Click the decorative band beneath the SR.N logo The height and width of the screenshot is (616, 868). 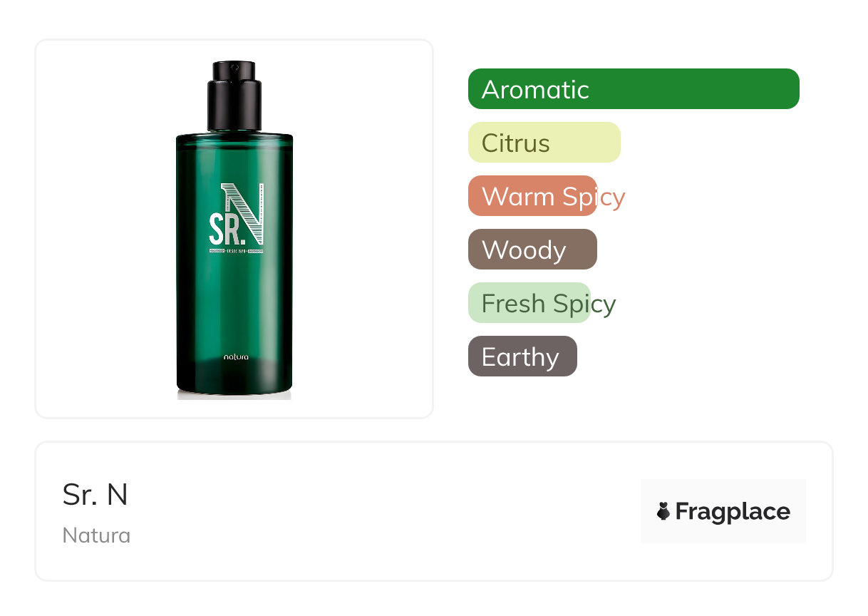coord(236,251)
